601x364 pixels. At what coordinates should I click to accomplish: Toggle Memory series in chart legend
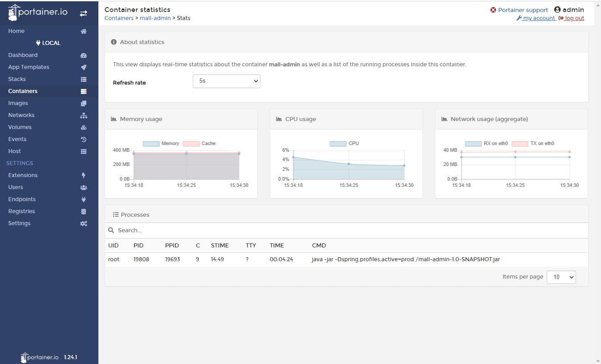tap(161, 144)
